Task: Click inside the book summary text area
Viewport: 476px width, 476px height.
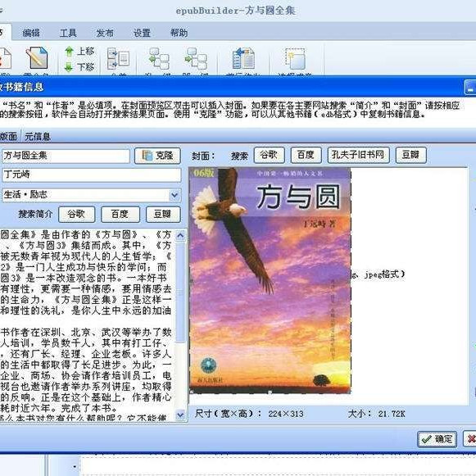Action: (x=87, y=324)
